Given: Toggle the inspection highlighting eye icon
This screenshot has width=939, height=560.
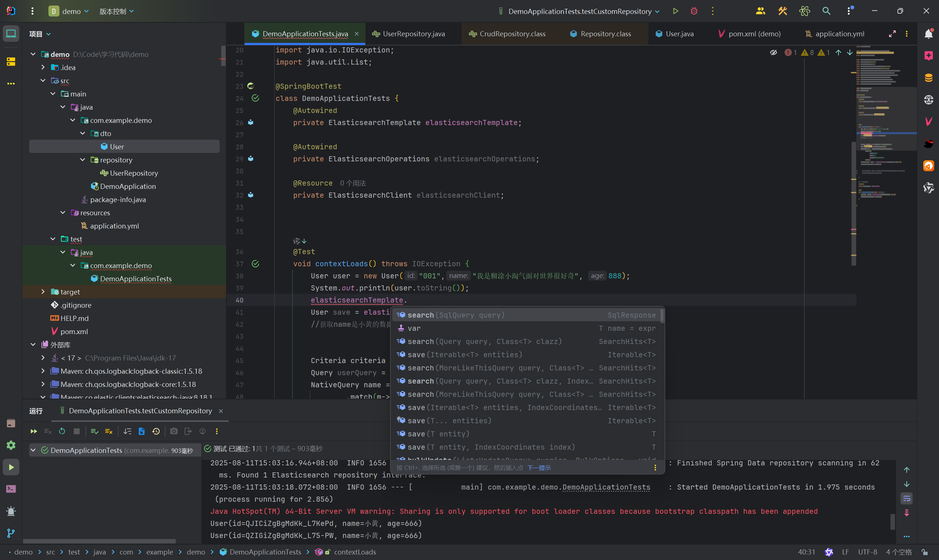Looking at the screenshot, I should point(773,52).
